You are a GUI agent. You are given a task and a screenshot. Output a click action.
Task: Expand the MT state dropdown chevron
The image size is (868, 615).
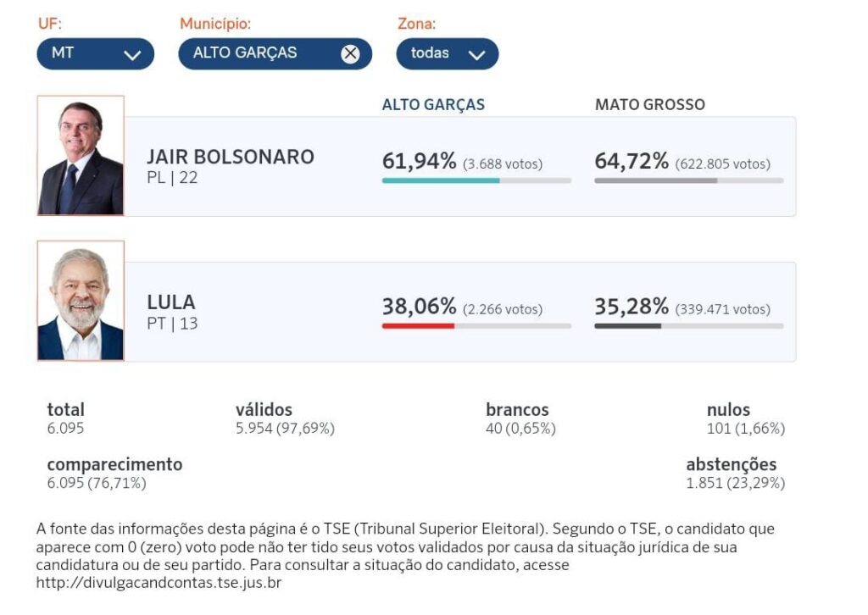(x=132, y=55)
